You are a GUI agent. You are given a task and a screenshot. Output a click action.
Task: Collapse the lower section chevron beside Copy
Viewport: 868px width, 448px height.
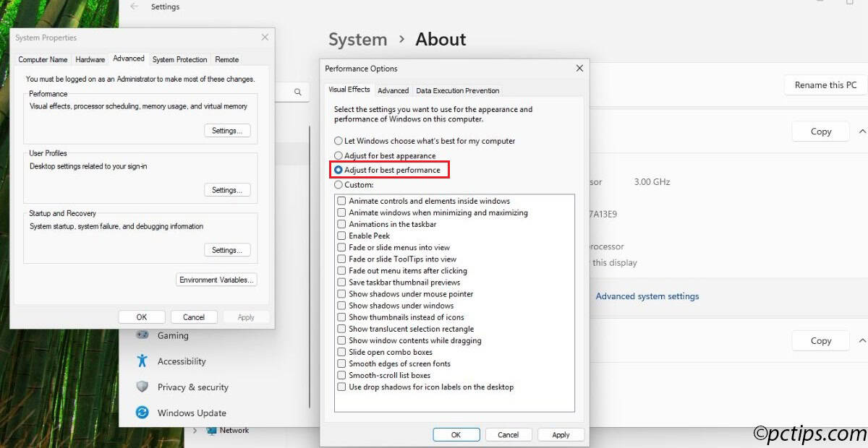pos(861,340)
